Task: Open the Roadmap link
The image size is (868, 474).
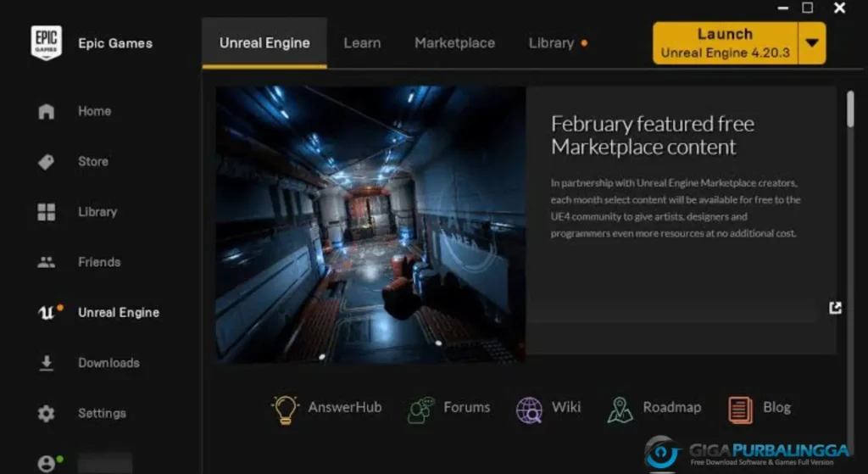Action: pos(671,408)
